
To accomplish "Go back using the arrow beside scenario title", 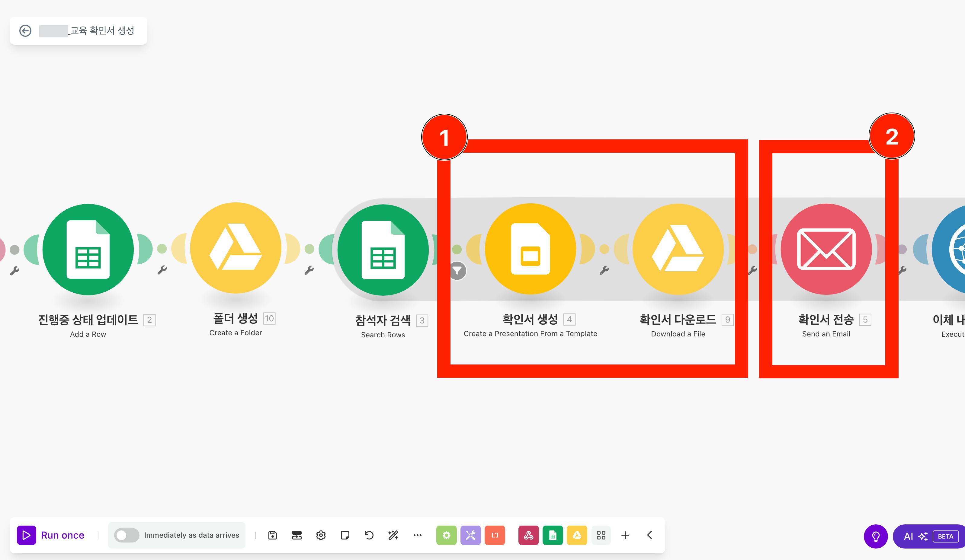I will point(25,30).
